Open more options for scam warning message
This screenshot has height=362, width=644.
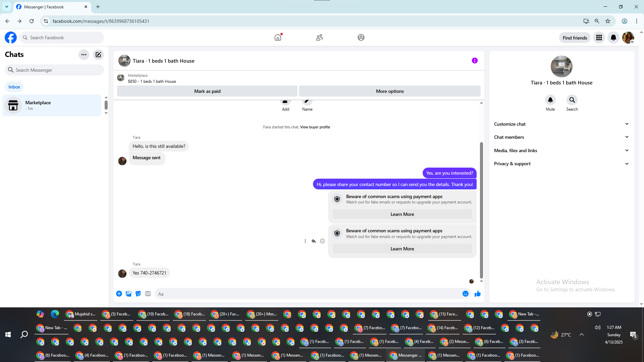point(305,241)
